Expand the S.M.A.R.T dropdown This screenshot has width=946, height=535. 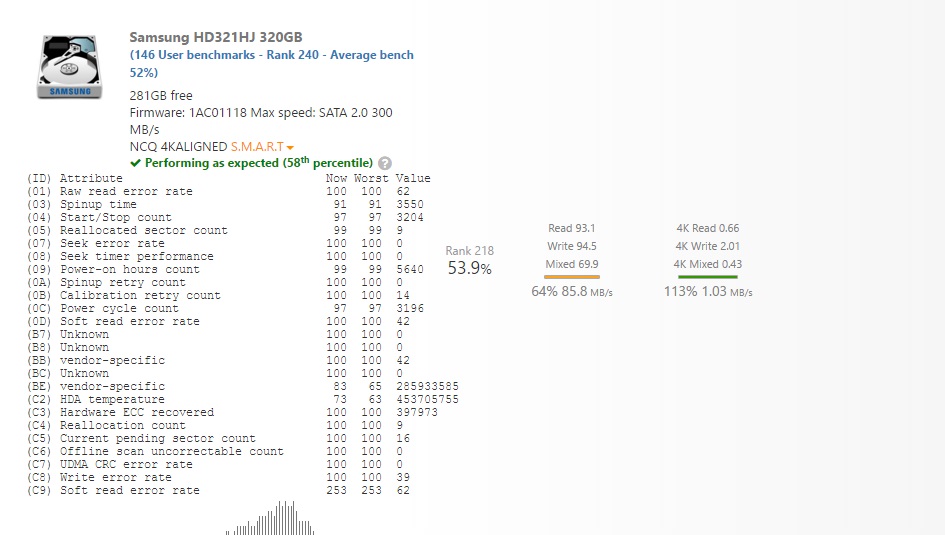tap(262, 147)
